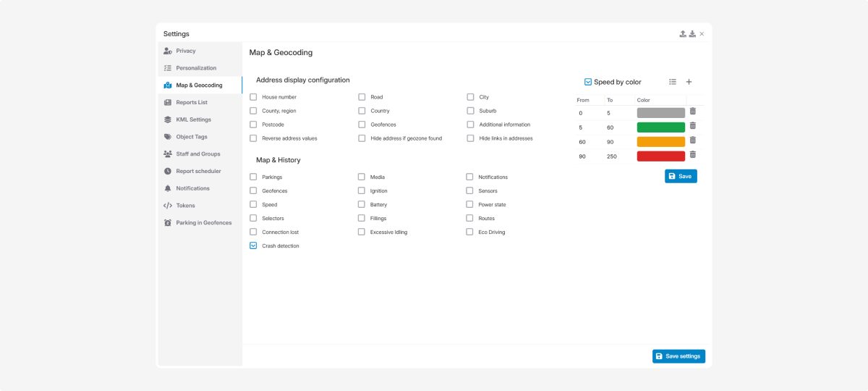This screenshot has height=391, width=868.
Task: Delete the 0 to 5 speed range
Action: pyautogui.click(x=693, y=112)
